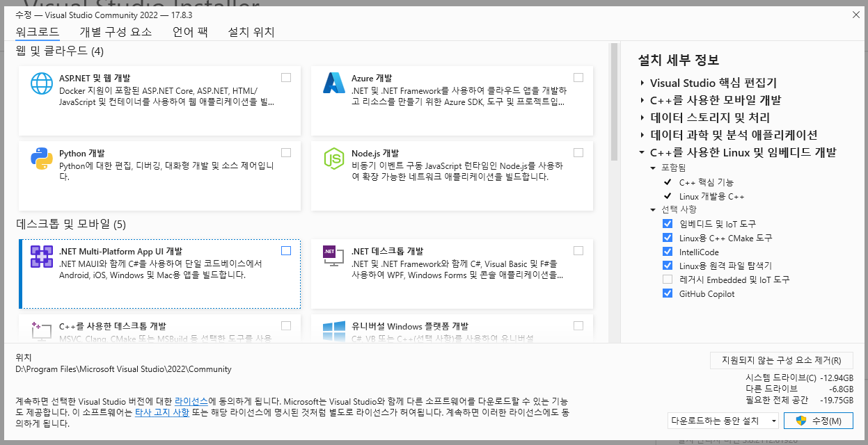Check the .NET Multi-Platform App UI workload
The width and height of the screenshot is (868, 445).
click(x=286, y=251)
